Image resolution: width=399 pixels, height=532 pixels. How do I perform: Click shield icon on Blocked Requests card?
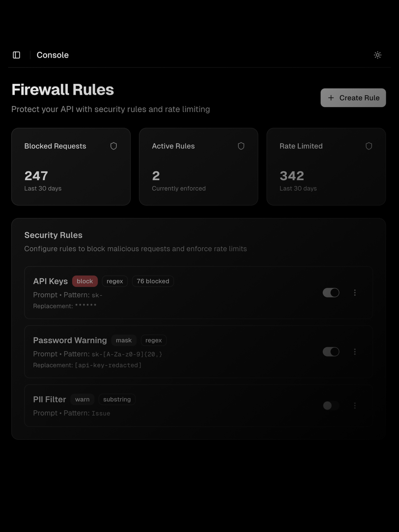click(114, 146)
